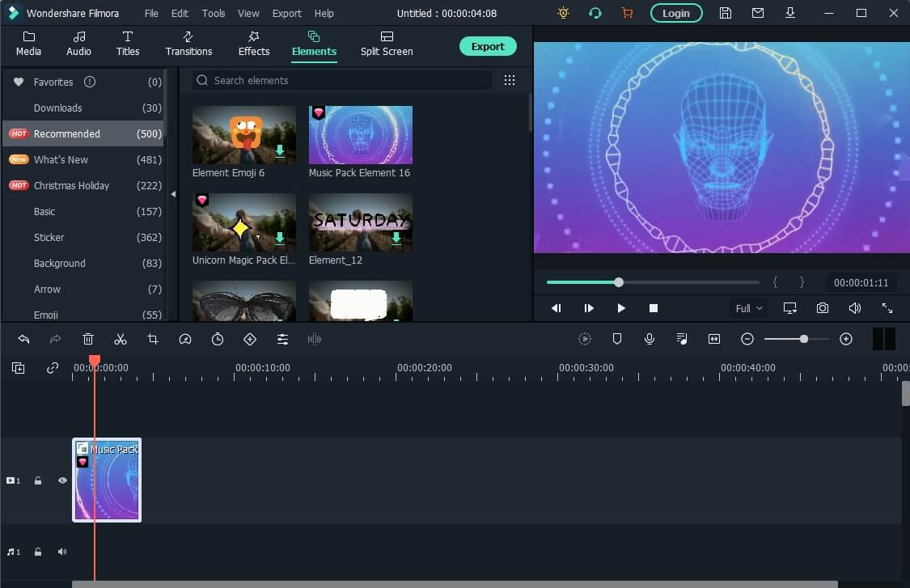
Task: Add a keyframe with the diamond icon
Action: pyautogui.click(x=250, y=339)
